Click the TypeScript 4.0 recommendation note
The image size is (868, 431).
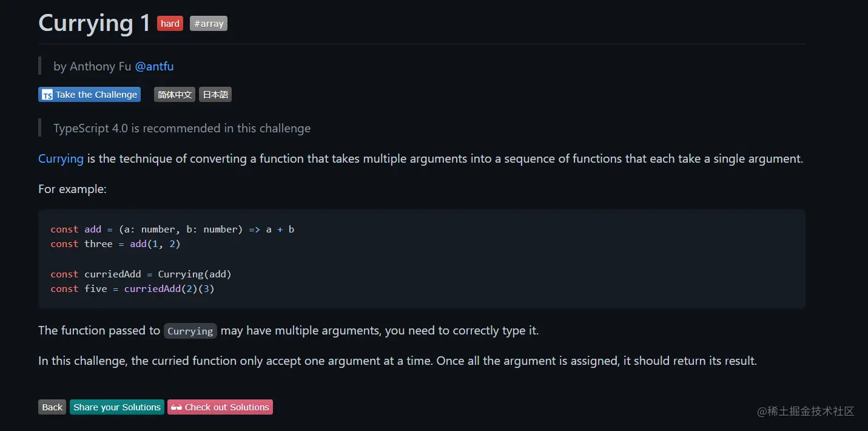point(182,128)
